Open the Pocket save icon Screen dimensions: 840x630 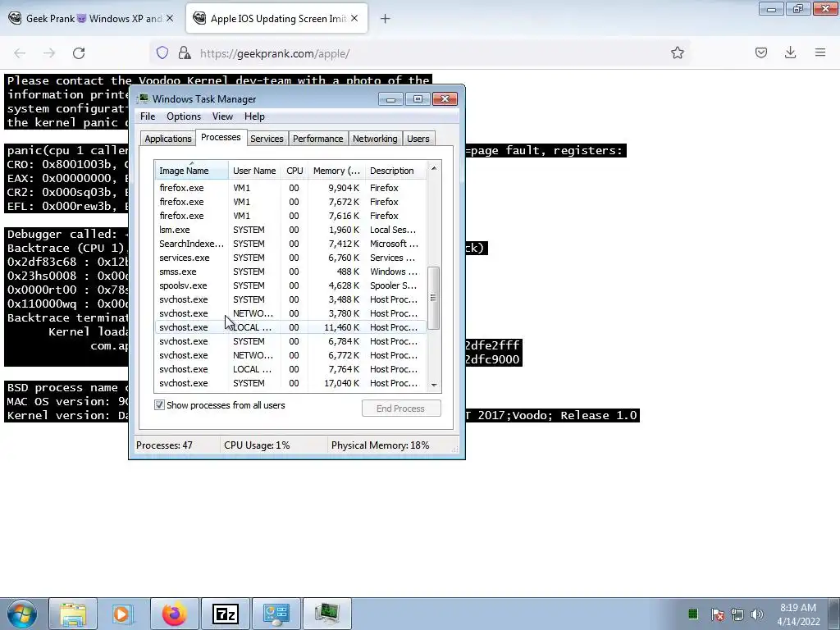tap(760, 52)
